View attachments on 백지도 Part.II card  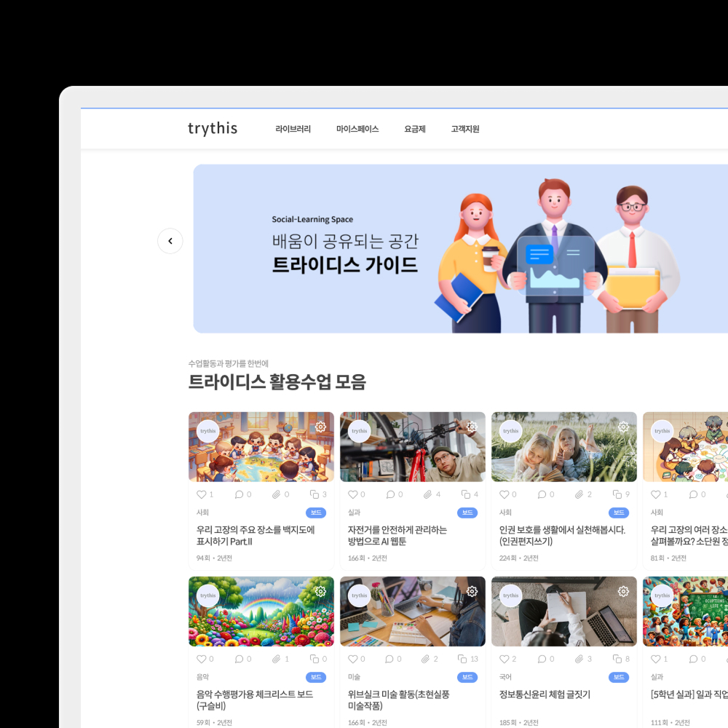[276, 494]
